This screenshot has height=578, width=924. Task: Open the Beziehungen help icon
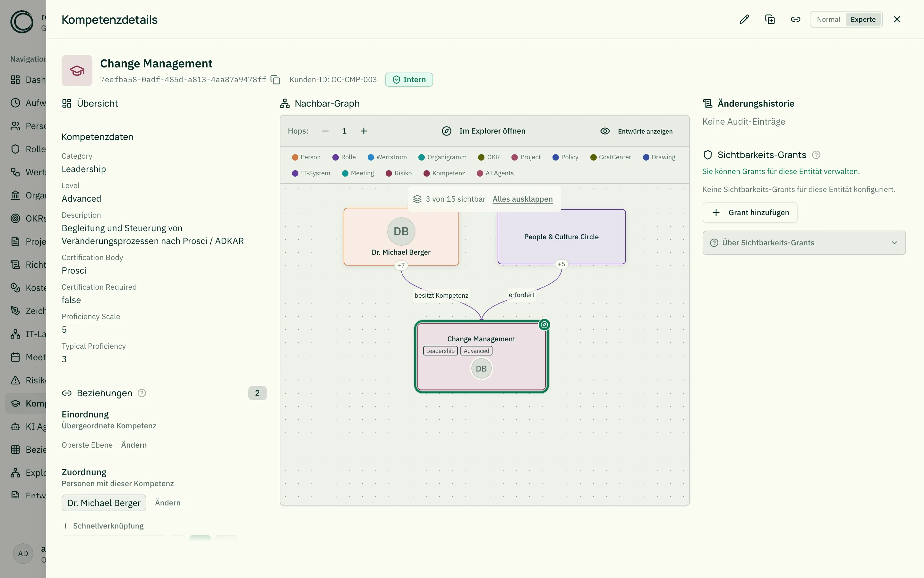(142, 393)
